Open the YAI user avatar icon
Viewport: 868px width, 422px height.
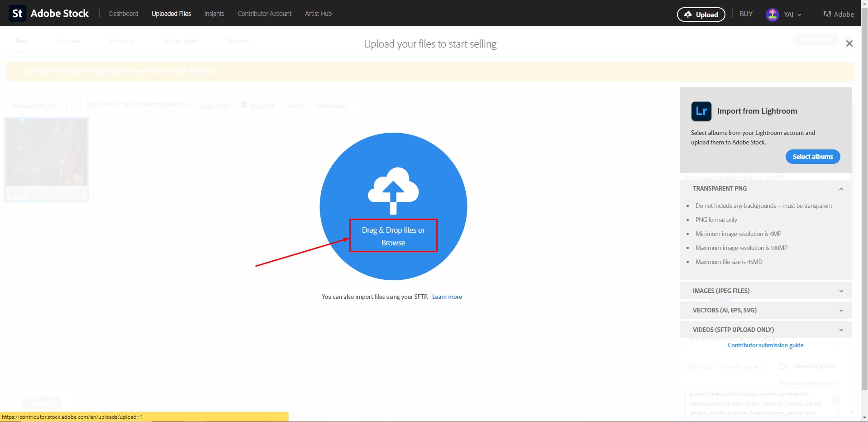(772, 14)
